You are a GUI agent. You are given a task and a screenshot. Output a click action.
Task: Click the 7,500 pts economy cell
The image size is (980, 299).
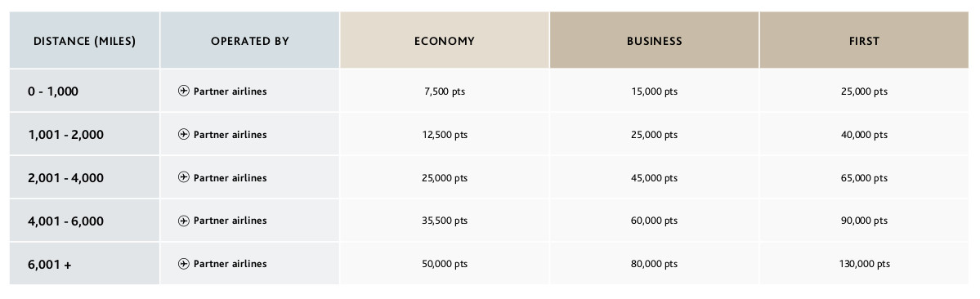pyautogui.click(x=445, y=91)
